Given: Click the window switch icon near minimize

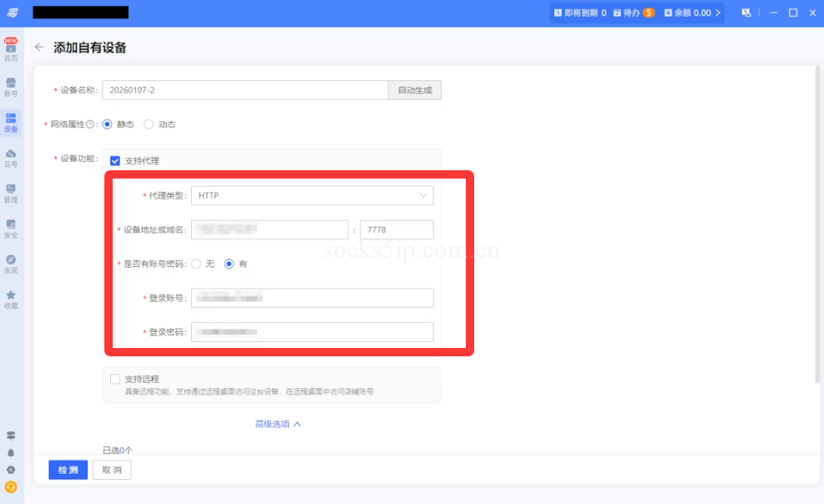Looking at the screenshot, I should [746, 13].
